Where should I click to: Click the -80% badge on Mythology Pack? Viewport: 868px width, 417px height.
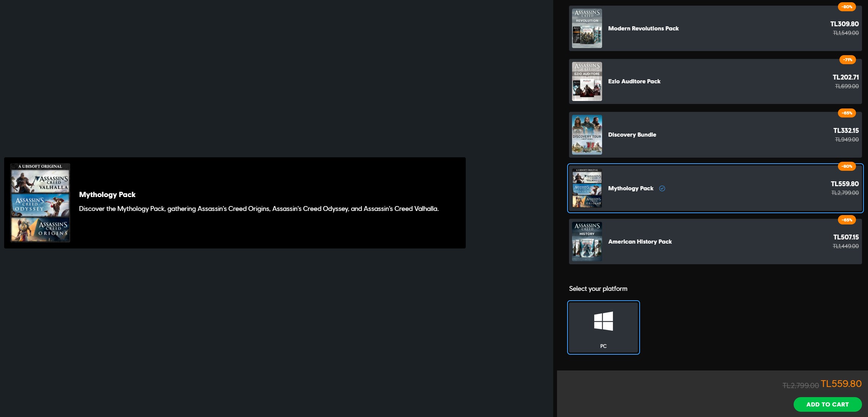[847, 166]
